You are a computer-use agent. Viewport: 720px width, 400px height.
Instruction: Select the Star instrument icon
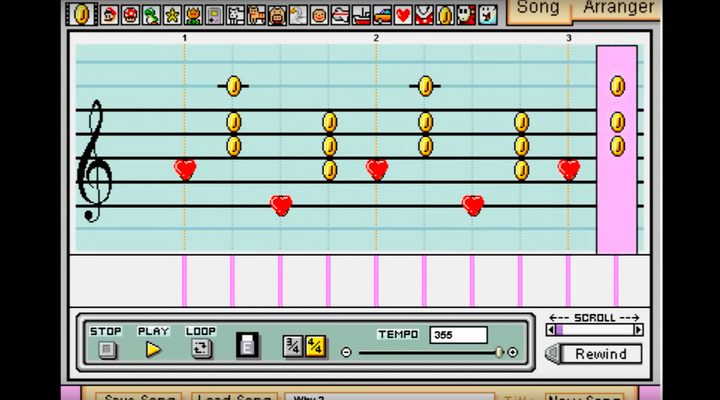[x=172, y=15]
